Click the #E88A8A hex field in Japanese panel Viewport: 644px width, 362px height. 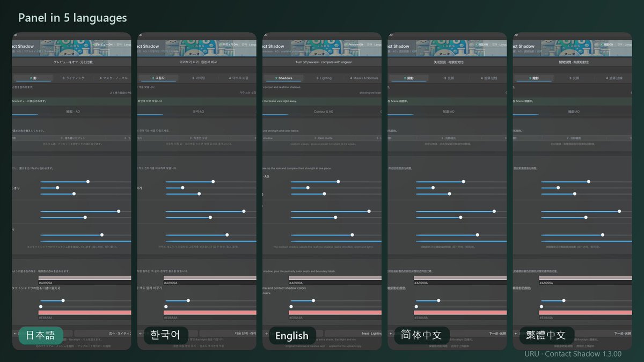[x=85, y=317]
